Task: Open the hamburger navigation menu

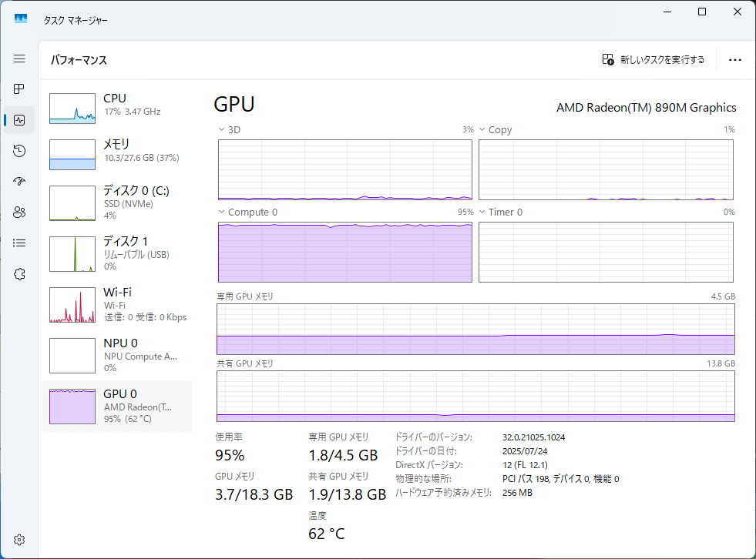Action: click(x=19, y=59)
